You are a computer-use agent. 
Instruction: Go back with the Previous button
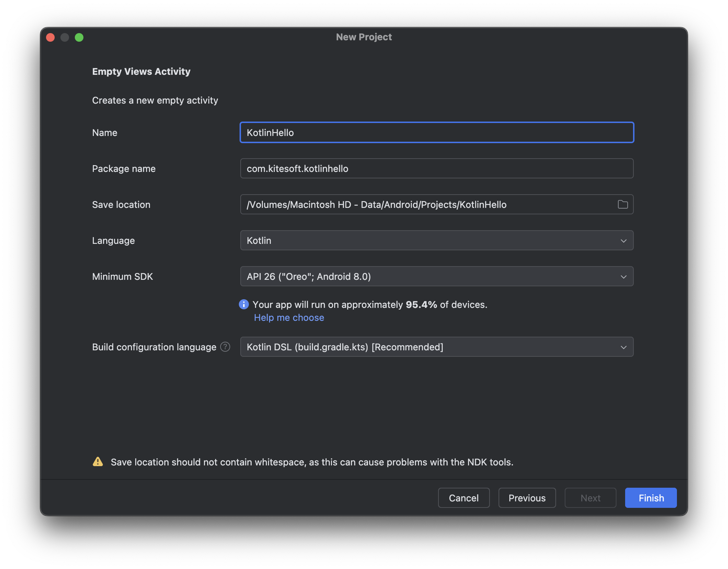(527, 498)
